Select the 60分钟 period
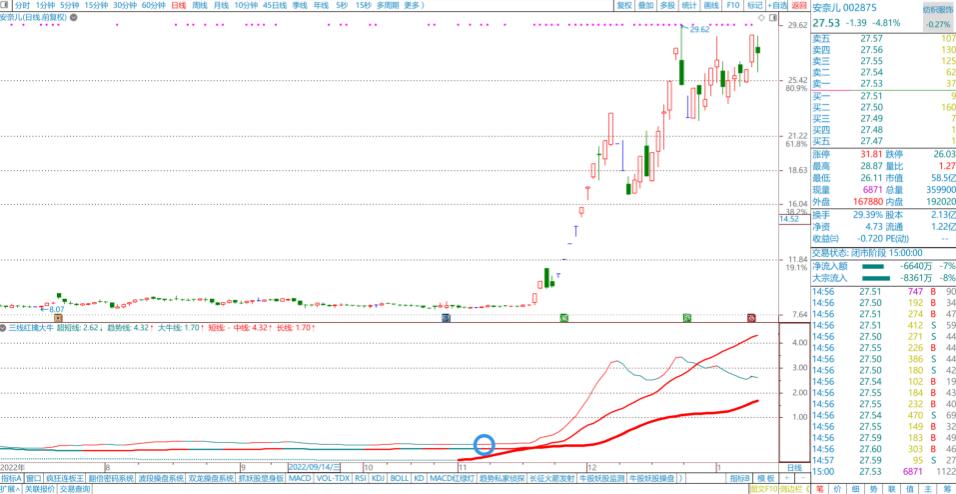Screen dimensions: 956x494 click(x=154, y=5)
